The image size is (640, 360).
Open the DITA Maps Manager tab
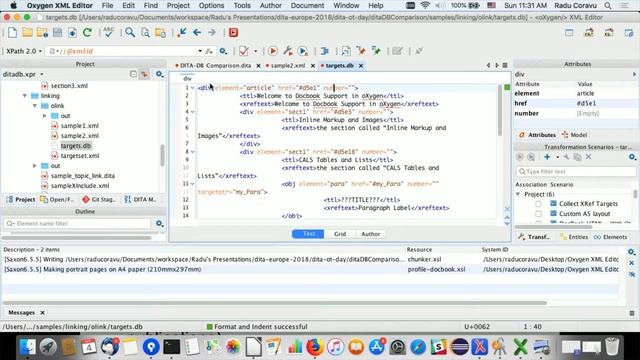[140, 200]
